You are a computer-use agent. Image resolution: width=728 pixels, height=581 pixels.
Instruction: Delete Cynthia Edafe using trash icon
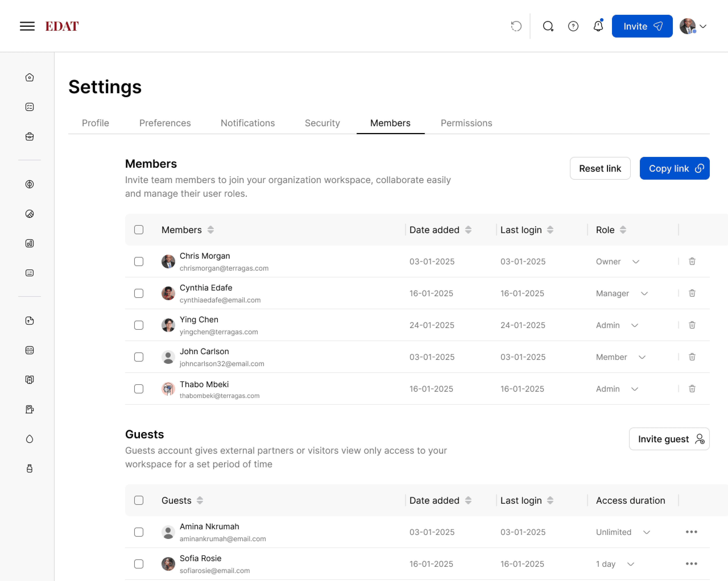click(692, 293)
